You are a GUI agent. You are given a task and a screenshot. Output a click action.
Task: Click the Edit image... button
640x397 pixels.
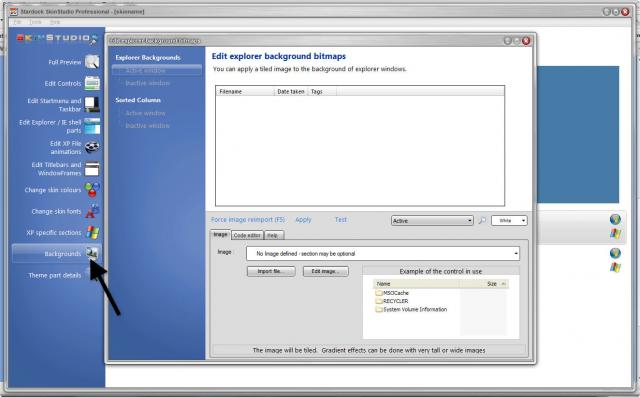pos(326,271)
